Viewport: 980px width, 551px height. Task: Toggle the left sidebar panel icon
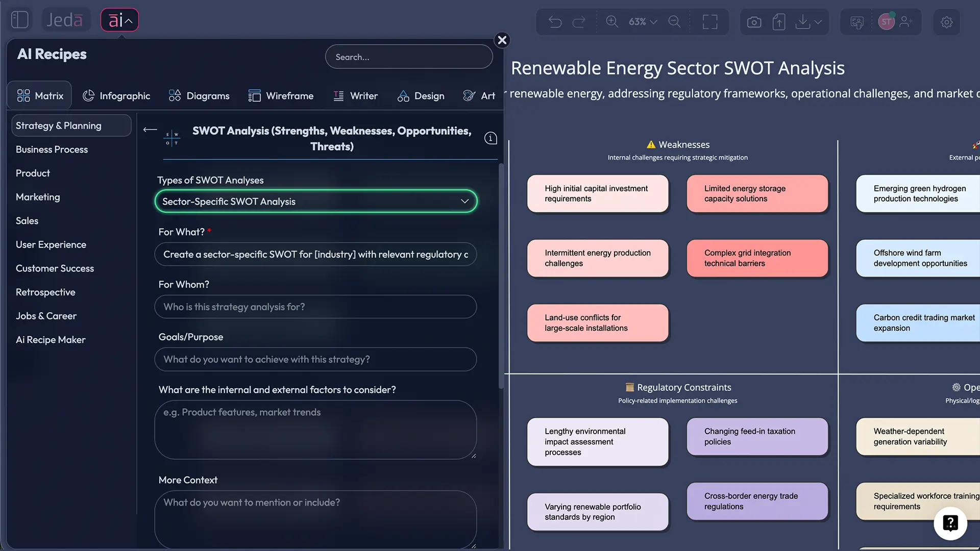[x=19, y=20]
